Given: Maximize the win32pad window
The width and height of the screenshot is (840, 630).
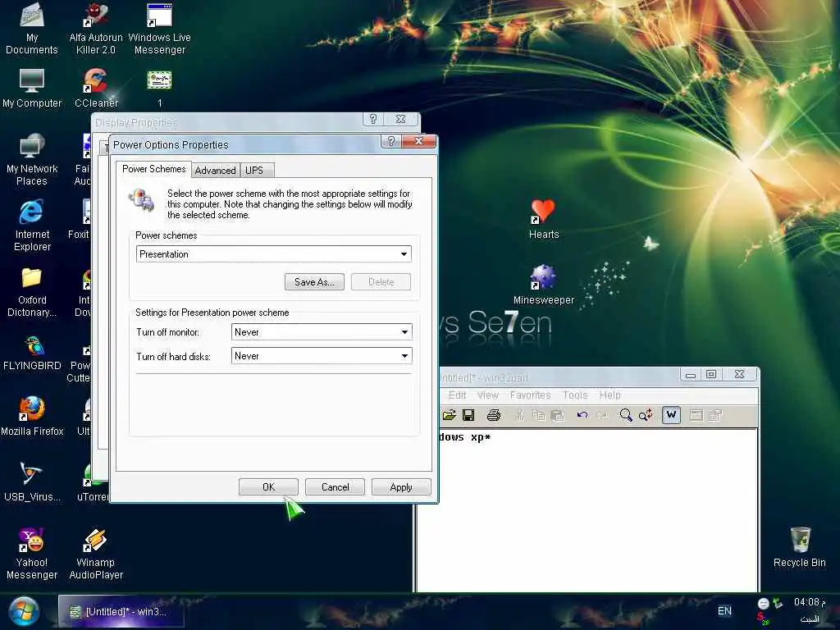Looking at the screenshot, I should pyautogui.click(x=711, y=374).
